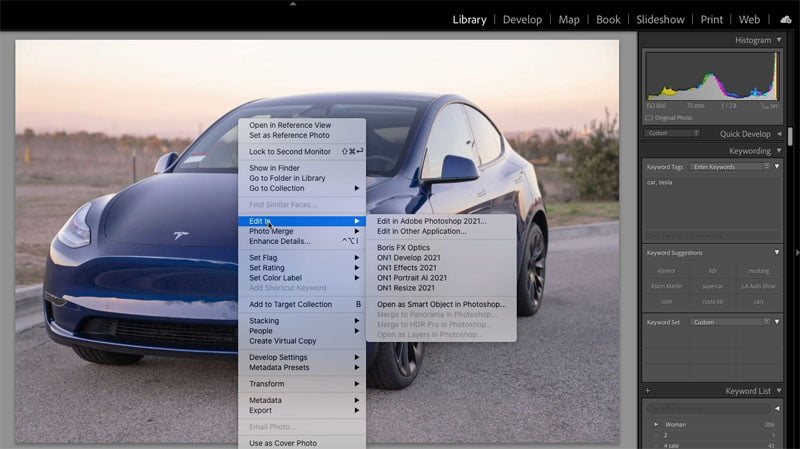This screenshot has width=800, height=449.
Task: Open the Photo Merge submenu
Action: [302, 231]
